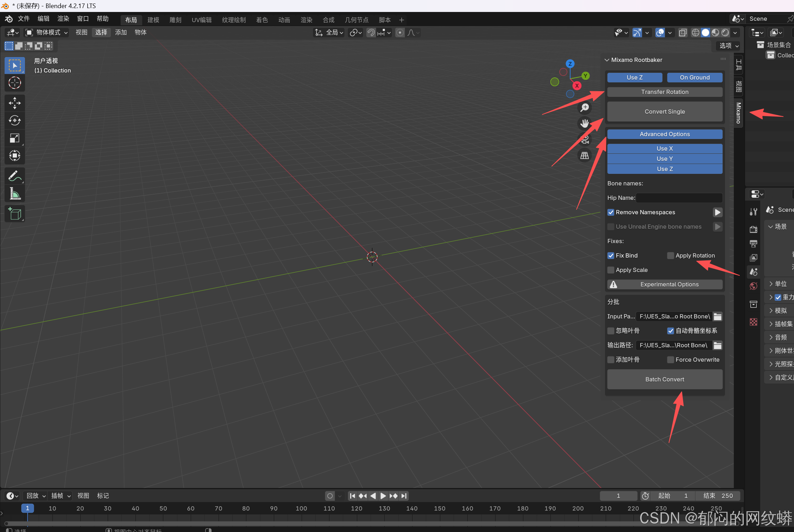The width and height of the screenshot is (794, 532).
Task: Collapse the Mixamo Rootbaker panel
Action: tap(607, 60)
